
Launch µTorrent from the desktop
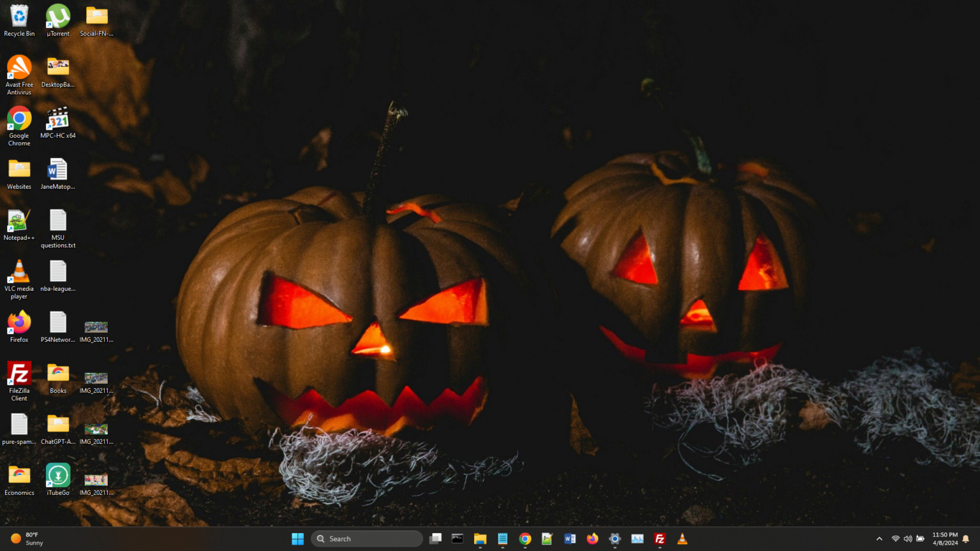pos(57,16)
